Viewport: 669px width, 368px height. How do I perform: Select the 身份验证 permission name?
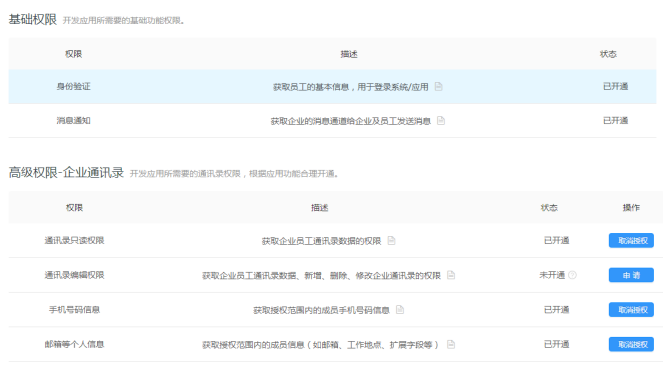pyautogui.click(x=73, y=87)
